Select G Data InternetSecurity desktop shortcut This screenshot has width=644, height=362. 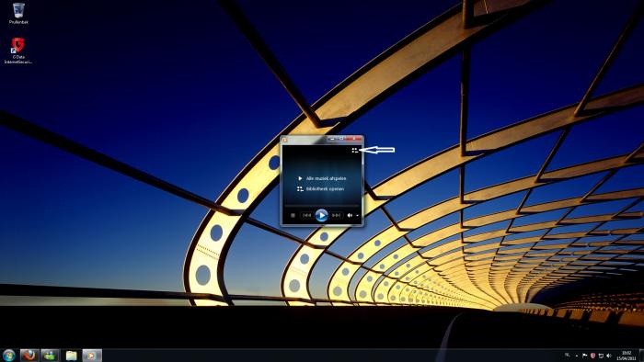(x=18, y=51)
